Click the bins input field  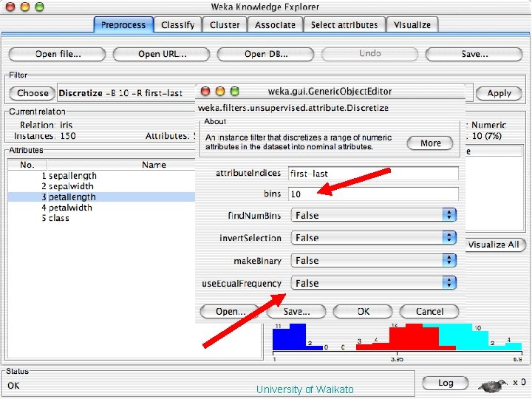pyautogui.click(x=373, y=194)
